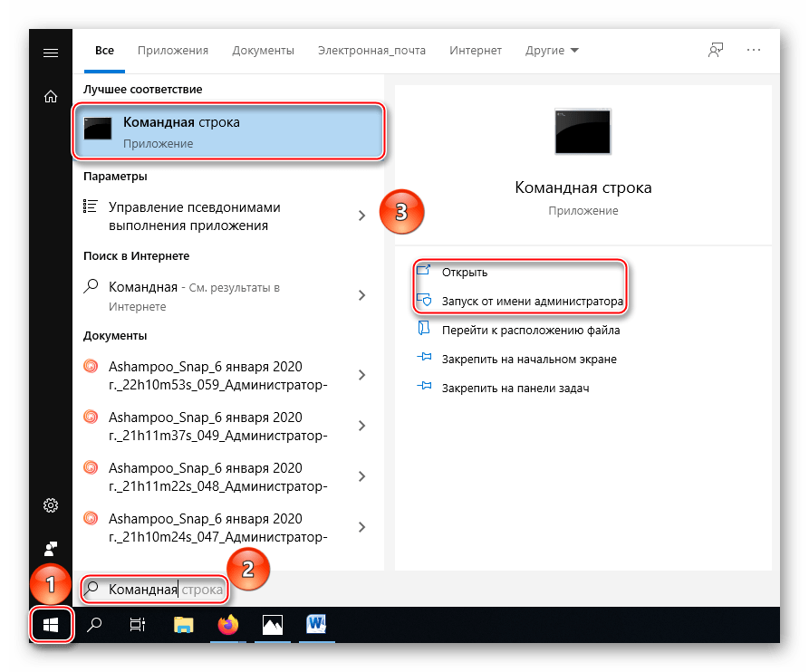Click the Home icon in left sidebar

[51, 97]
